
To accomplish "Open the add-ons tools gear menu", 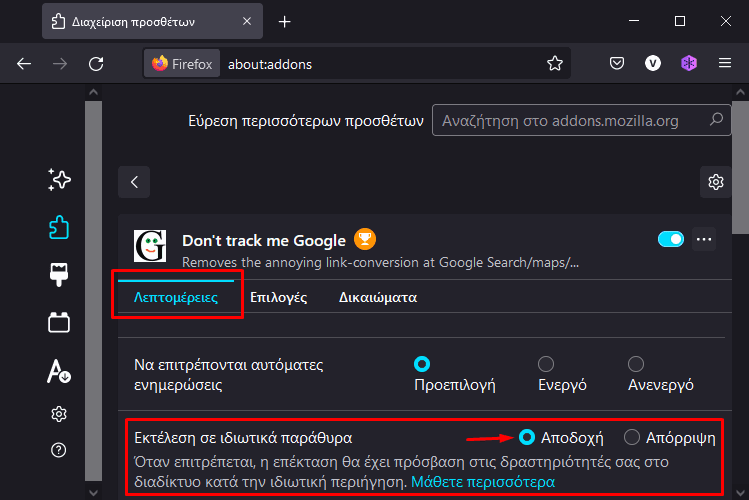I will [716, 182].
